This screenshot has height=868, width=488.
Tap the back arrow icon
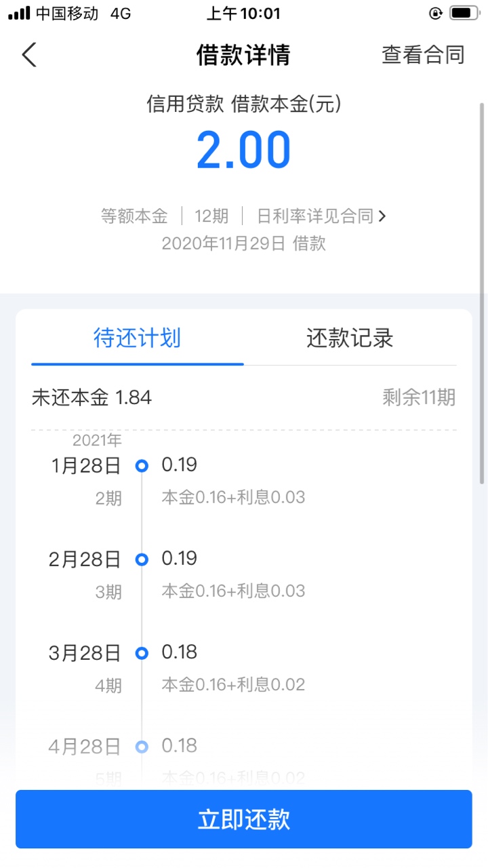[29, 55]
